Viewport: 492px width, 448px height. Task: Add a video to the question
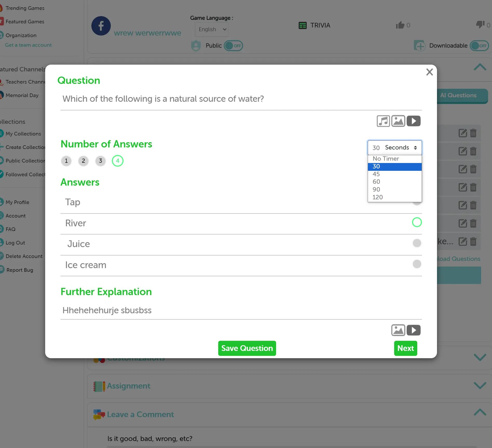click(413, 121)
